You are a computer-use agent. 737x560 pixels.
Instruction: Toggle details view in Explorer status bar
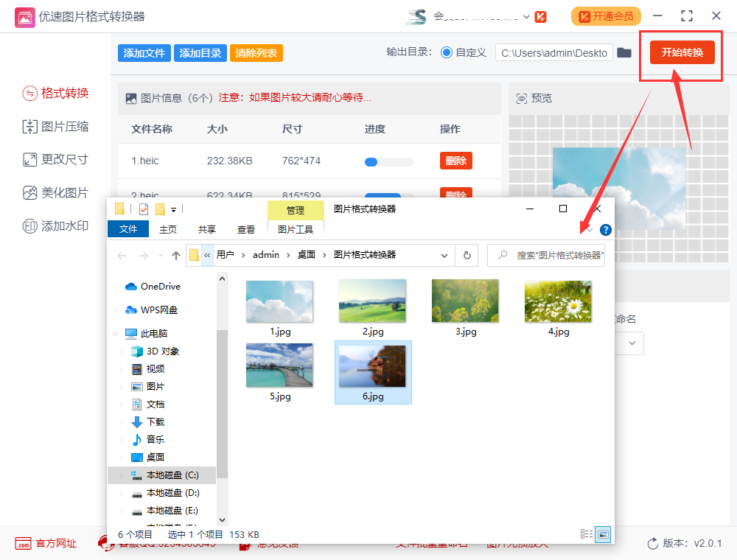pyautogui.click(x=587, y=533)
